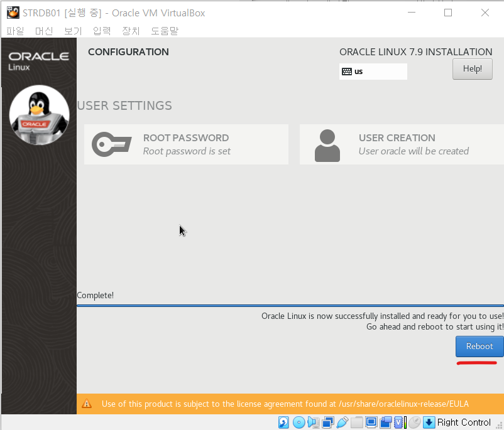Open the 파일 menu

(x=15, y=31)
